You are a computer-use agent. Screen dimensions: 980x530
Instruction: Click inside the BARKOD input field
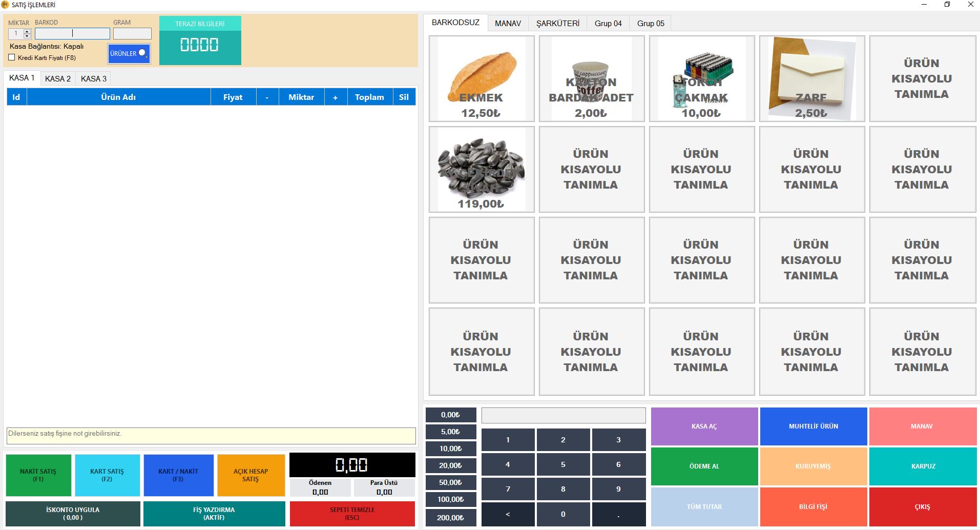[x=72, y=33]
